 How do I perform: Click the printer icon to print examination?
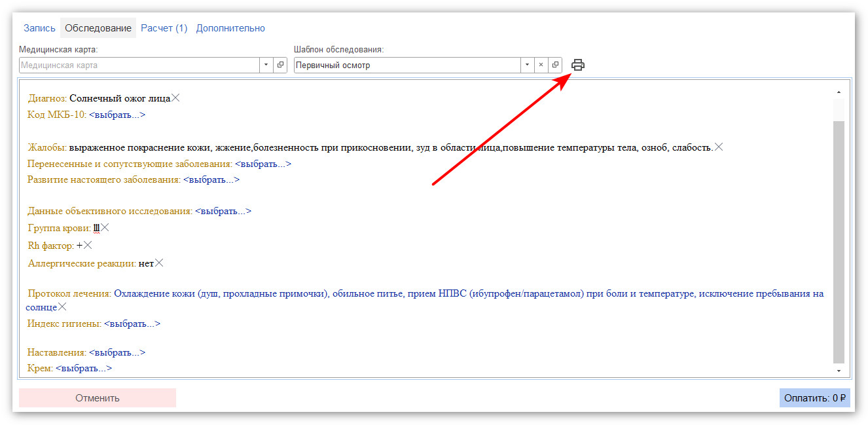coord(577,65)
